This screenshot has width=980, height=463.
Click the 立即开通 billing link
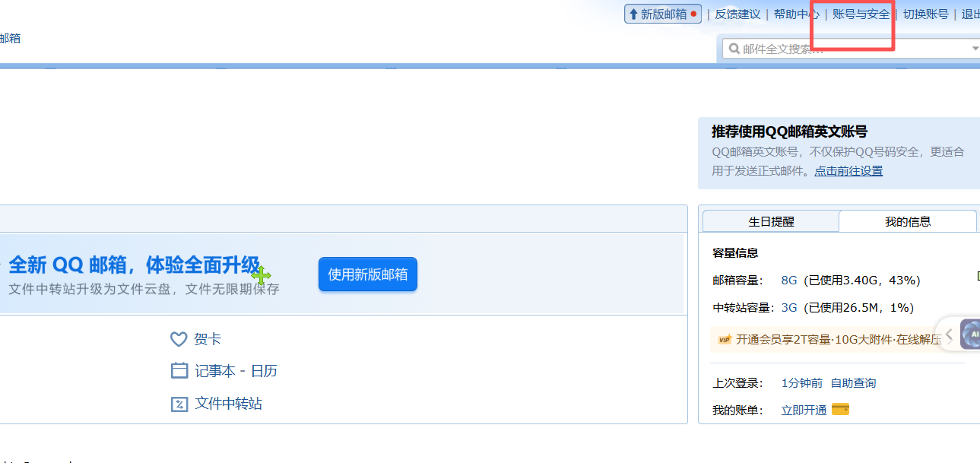point(804,411)
